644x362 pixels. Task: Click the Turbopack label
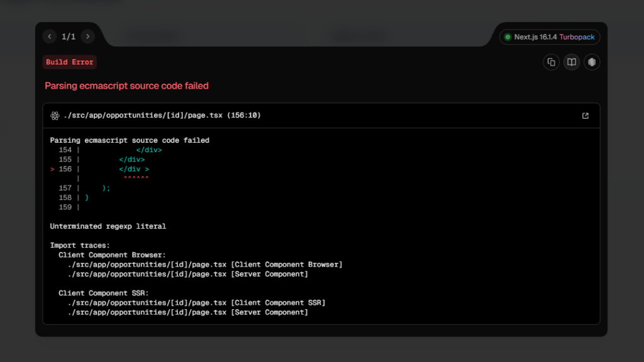click(577, 37)
